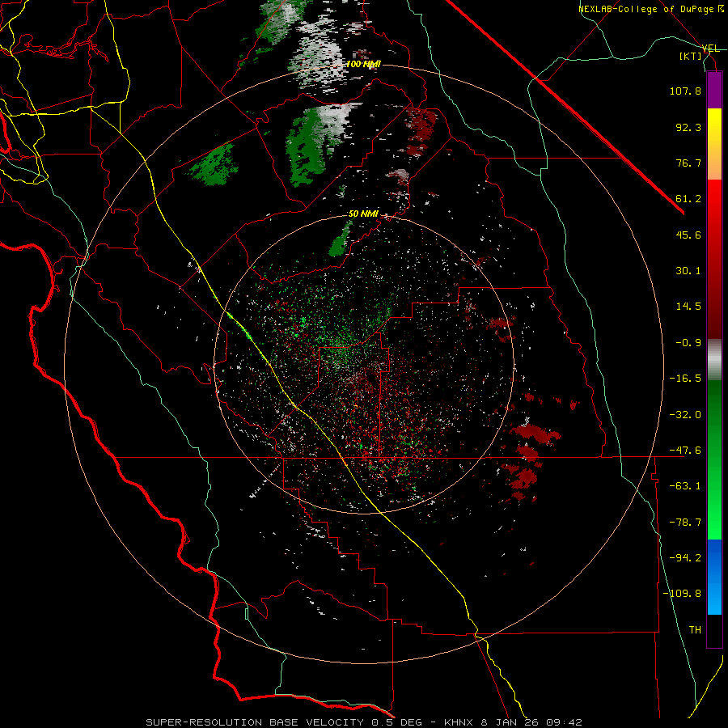Click the TH legend label
The width and height of the screenshot is (728, 728).
pyautogui.click(x=695, y=630)
